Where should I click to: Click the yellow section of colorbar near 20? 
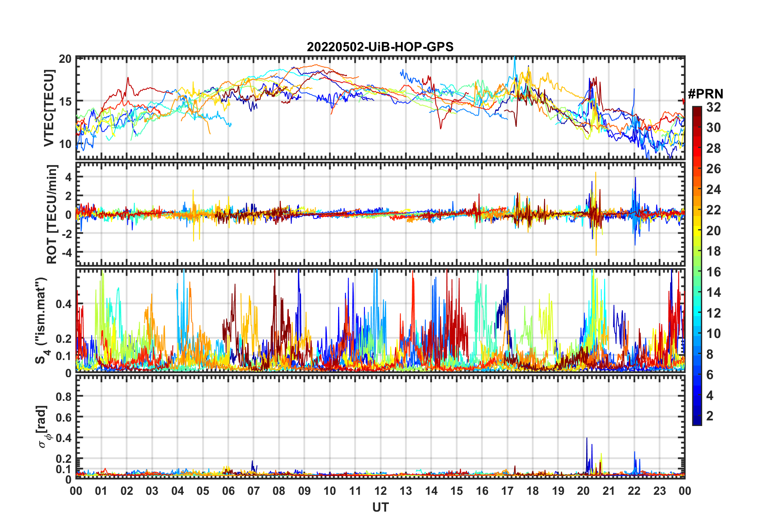[x=697, y=230]
